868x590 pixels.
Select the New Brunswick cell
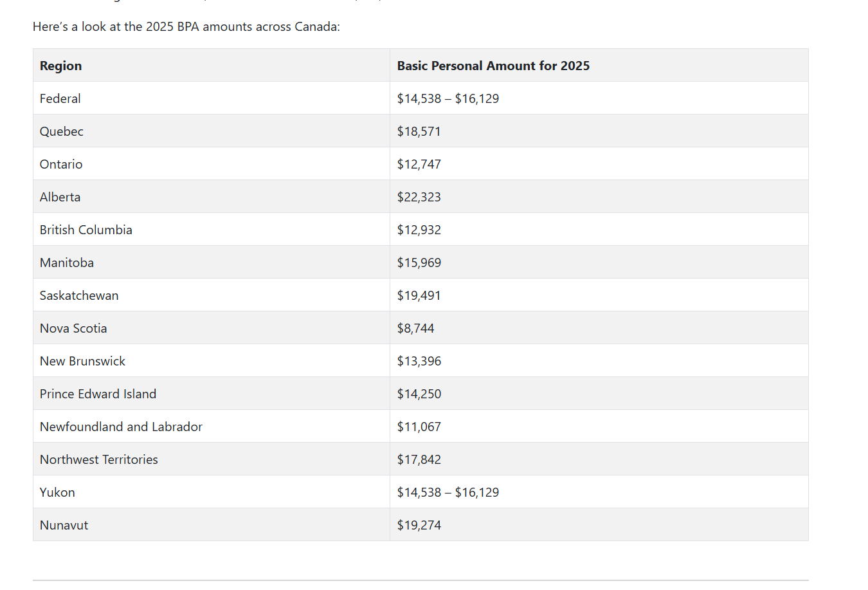tap(82, 360)
